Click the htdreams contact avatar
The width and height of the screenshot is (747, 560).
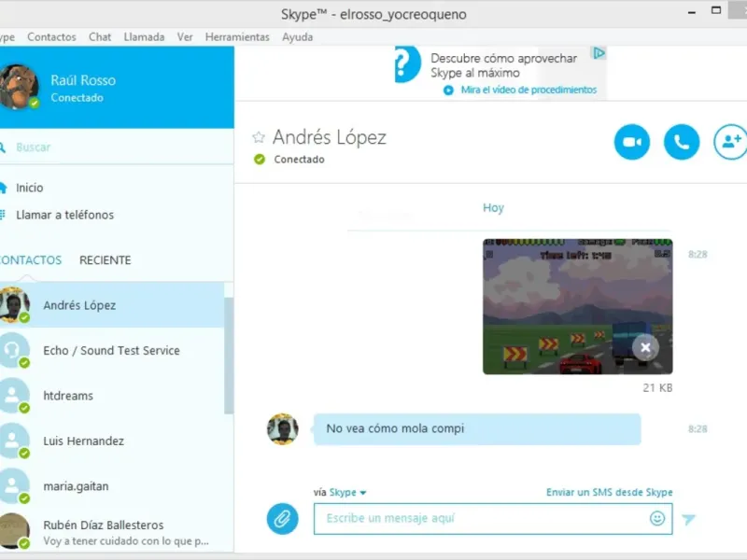click(14, 395)
